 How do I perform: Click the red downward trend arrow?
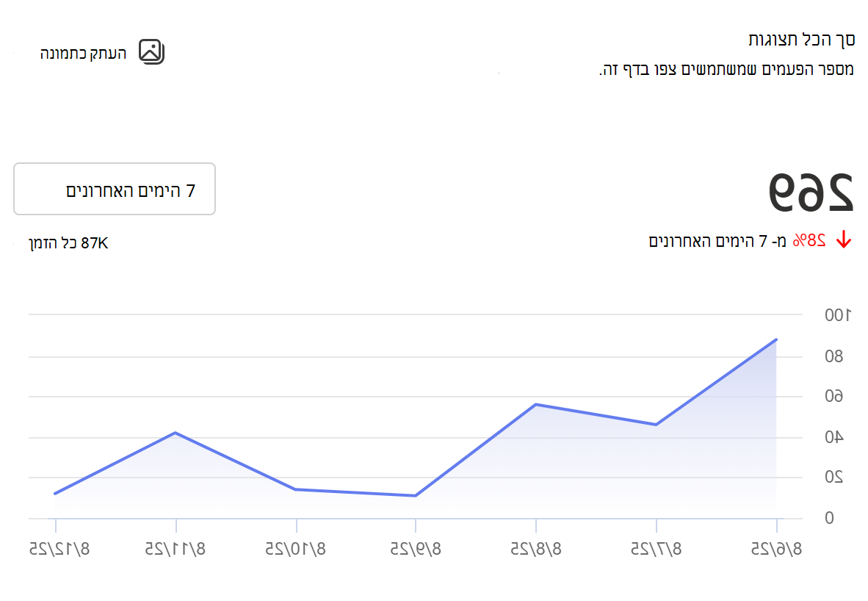point(844,240)
